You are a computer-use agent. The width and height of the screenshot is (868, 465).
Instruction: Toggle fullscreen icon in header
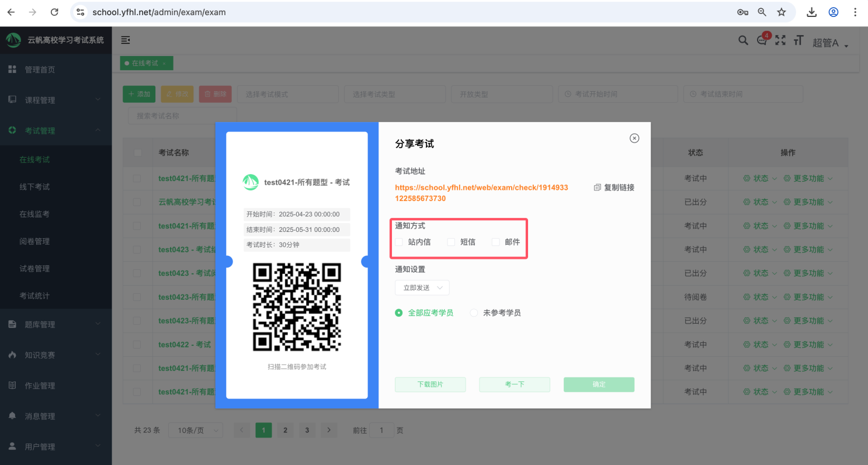click(780, 40)
